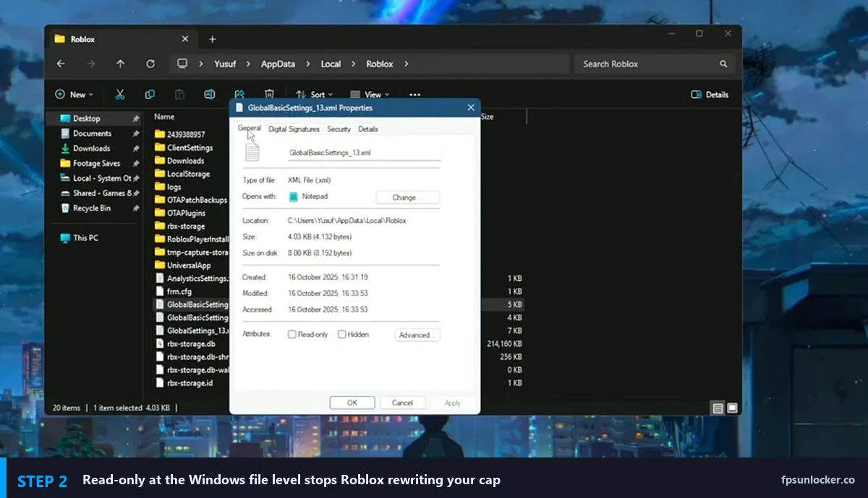The height and width of the screenshot is (498, 868).
Task: Go forward with the right arrow
Action: pos(90,64)
